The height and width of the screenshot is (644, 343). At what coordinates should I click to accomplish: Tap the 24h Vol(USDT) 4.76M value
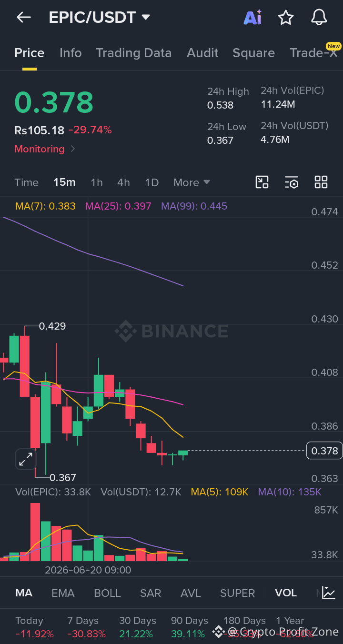275,140
